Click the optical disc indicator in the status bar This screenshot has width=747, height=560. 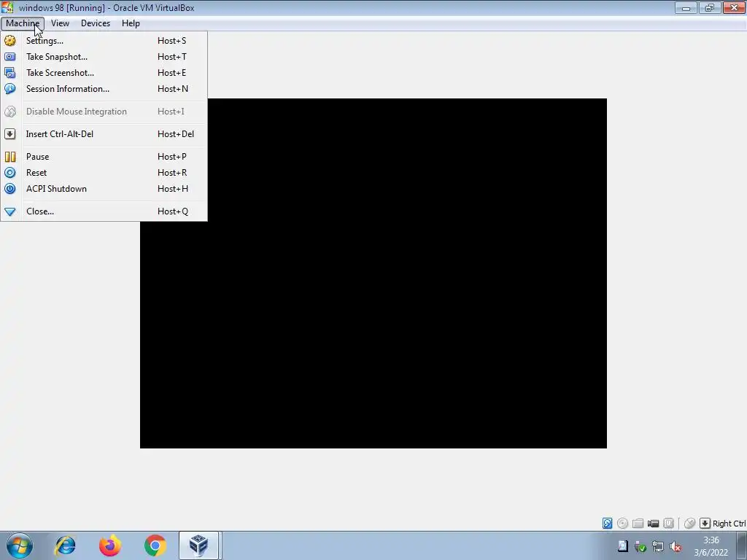click(x=622, y=524)
